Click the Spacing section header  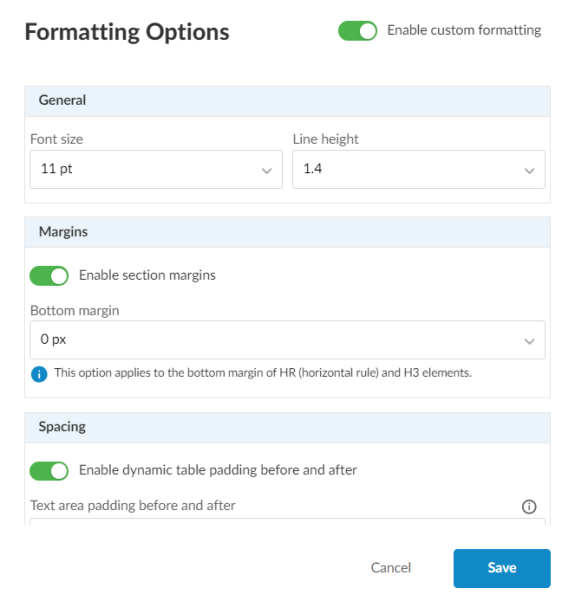pyautogui.click(x=288, y=428)
